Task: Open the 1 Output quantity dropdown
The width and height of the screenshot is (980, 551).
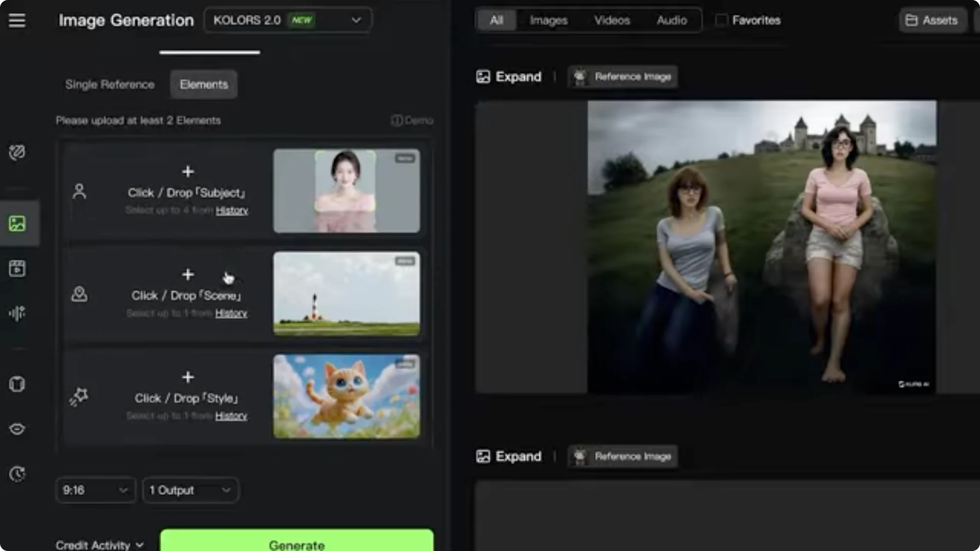Action: 190,490
